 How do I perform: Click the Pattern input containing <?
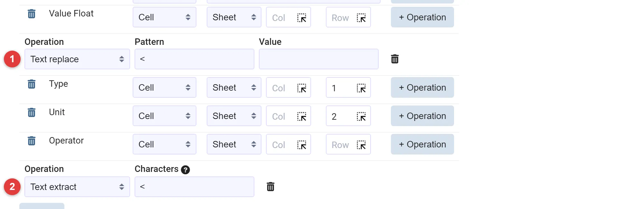click(194, 59)
